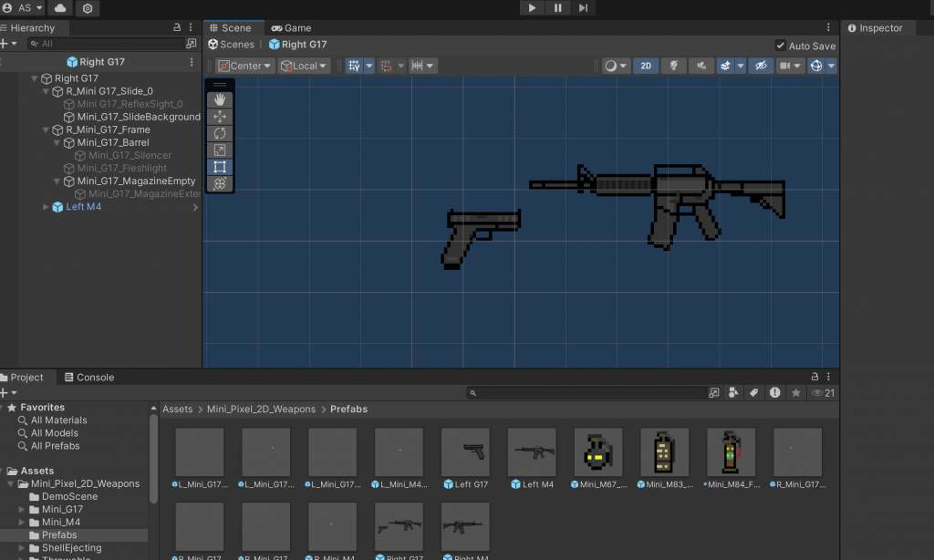
Task: Click the Project search field
Action: click(586, 392)
